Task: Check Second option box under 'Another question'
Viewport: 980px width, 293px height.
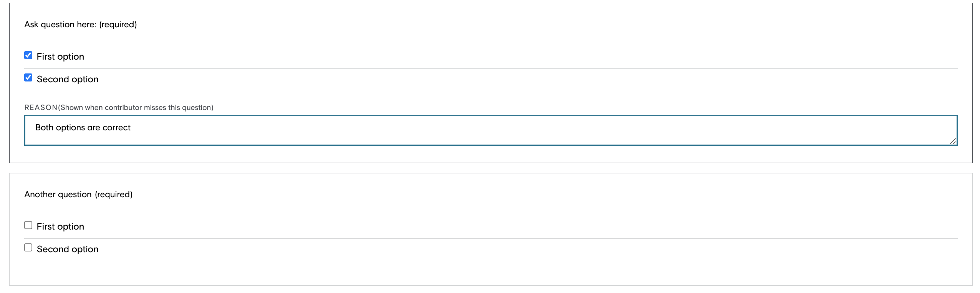Action: pyautogui.click(x=28, y=248)
